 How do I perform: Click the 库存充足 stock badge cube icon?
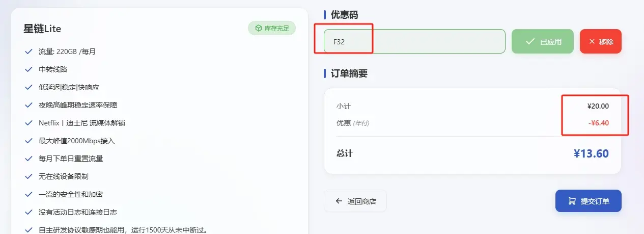(x=259, y=29)
